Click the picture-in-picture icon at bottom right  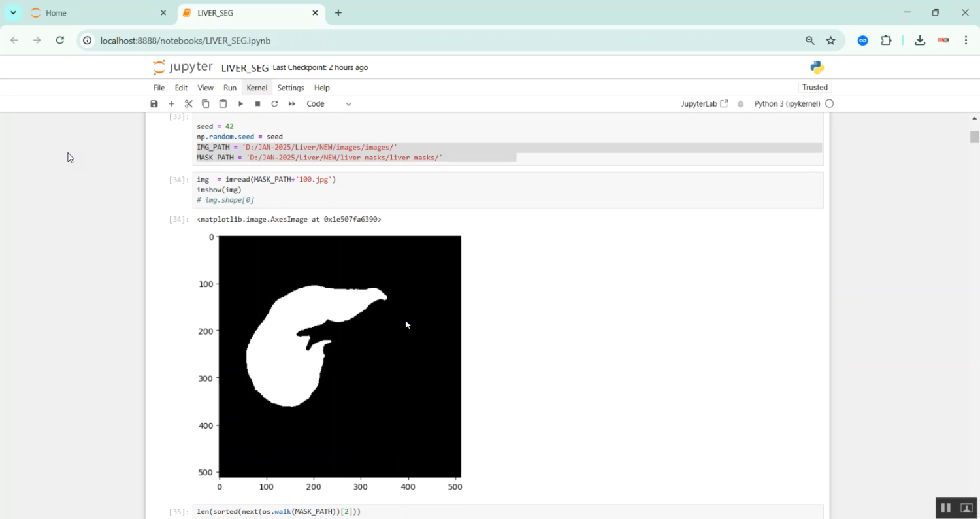point(966,508)
